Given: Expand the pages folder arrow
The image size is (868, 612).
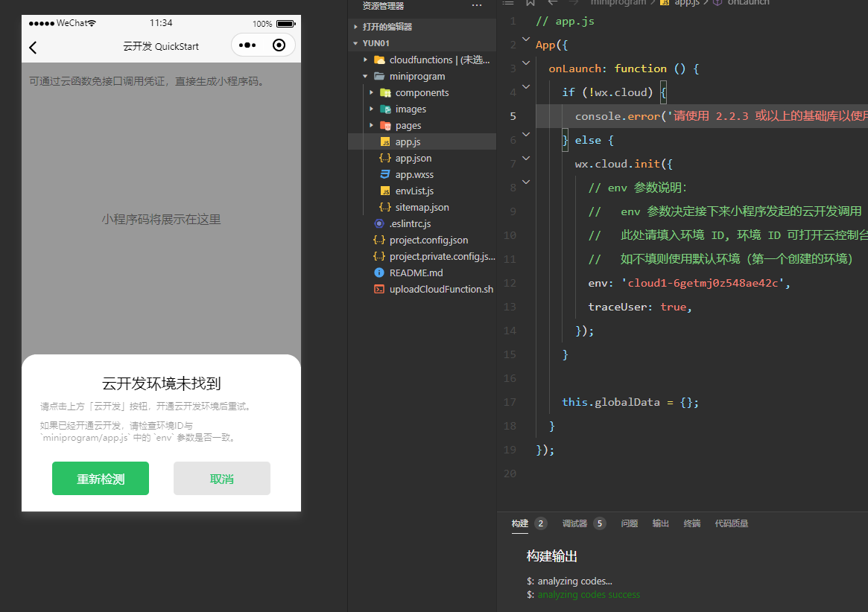Looking at the screenshot, I should (372, 126).
